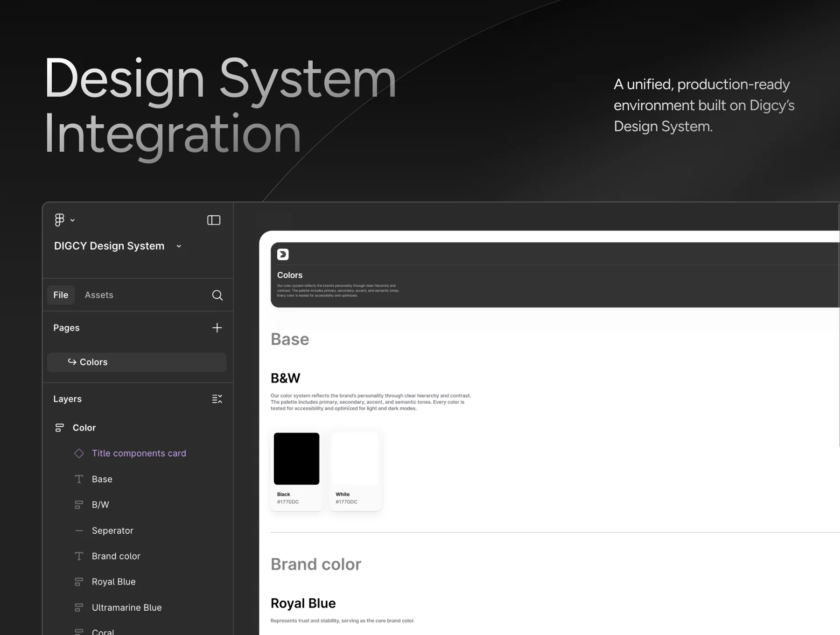Click the Color layer frame icon
Viewport: 840px width, 635px height.
[59, 428]
